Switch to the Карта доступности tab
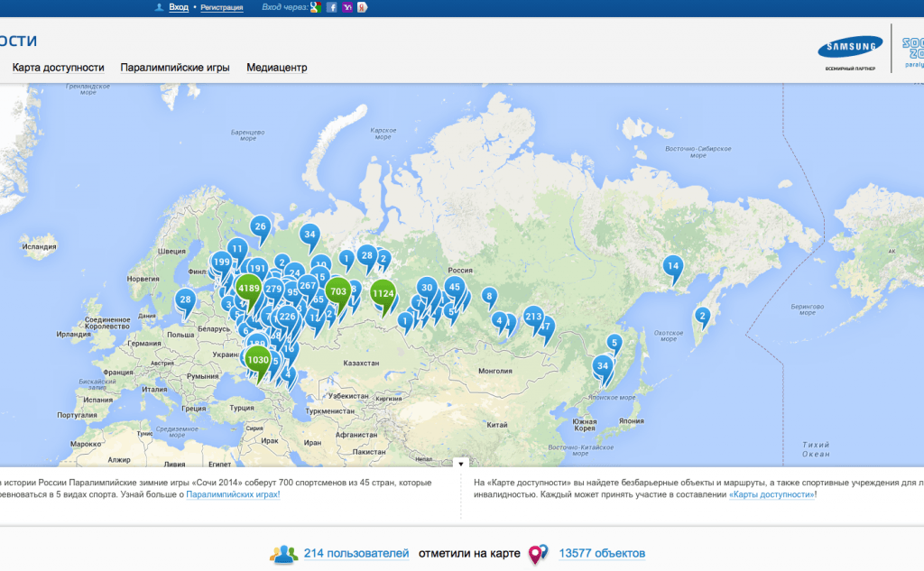 coord(58,68)
